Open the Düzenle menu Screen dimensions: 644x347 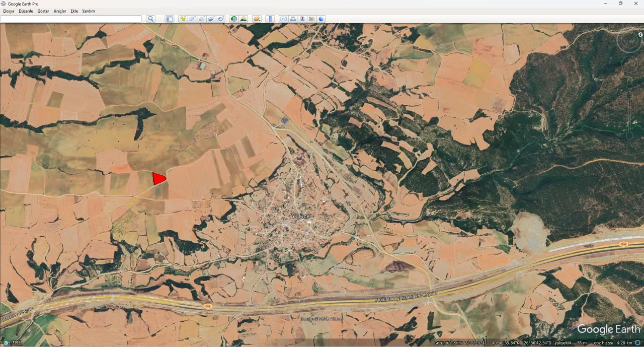pos(26,11)
